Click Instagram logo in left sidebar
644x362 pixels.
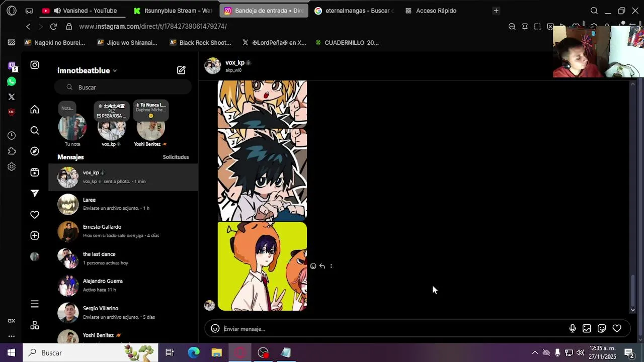35,65
